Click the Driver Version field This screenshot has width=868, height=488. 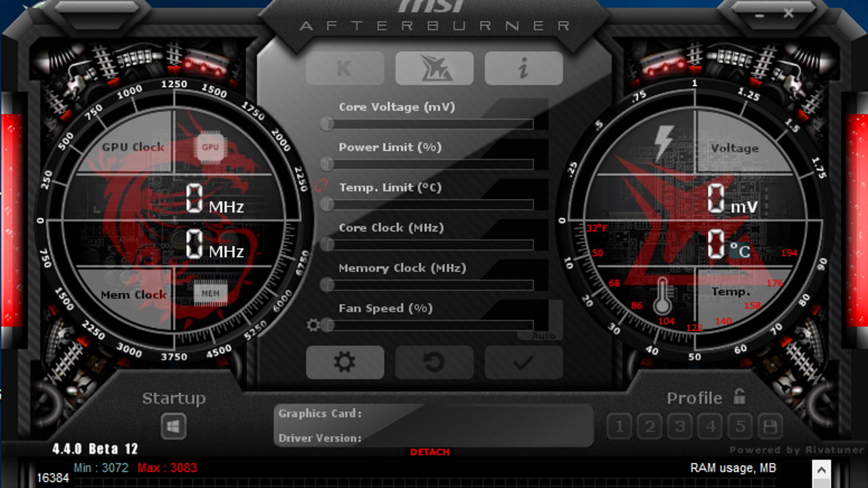click(434, 438)
